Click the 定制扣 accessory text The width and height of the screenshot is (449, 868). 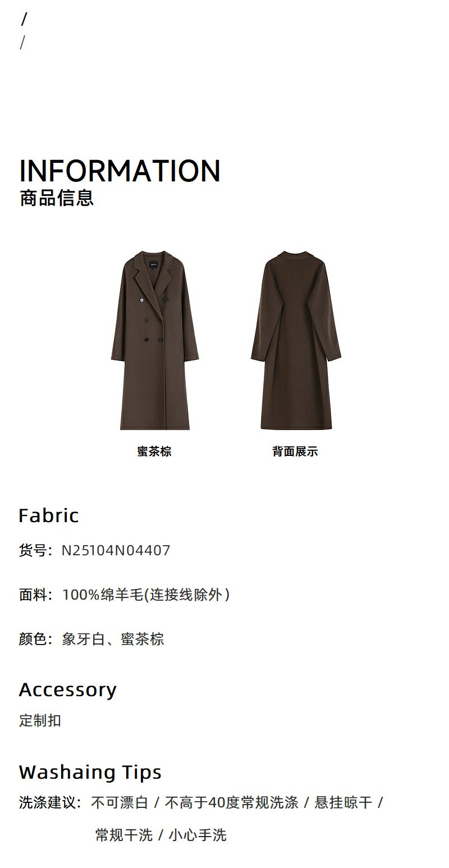(40, 720)
